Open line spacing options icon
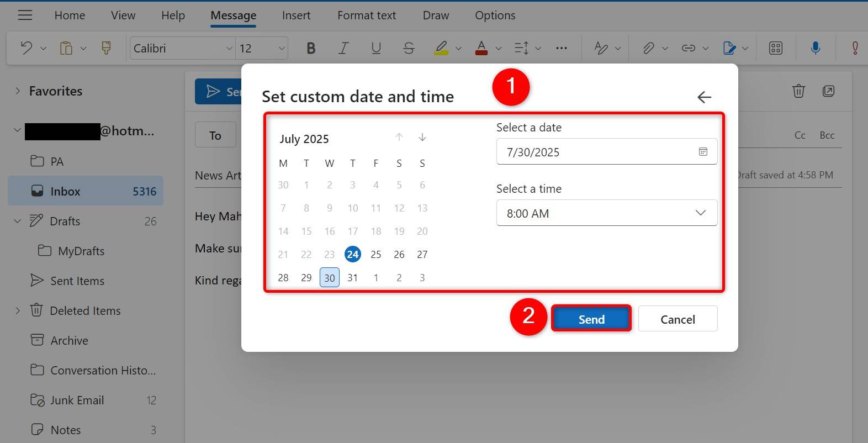The height and width of the screenshot is (443, 868). (521, 48)
